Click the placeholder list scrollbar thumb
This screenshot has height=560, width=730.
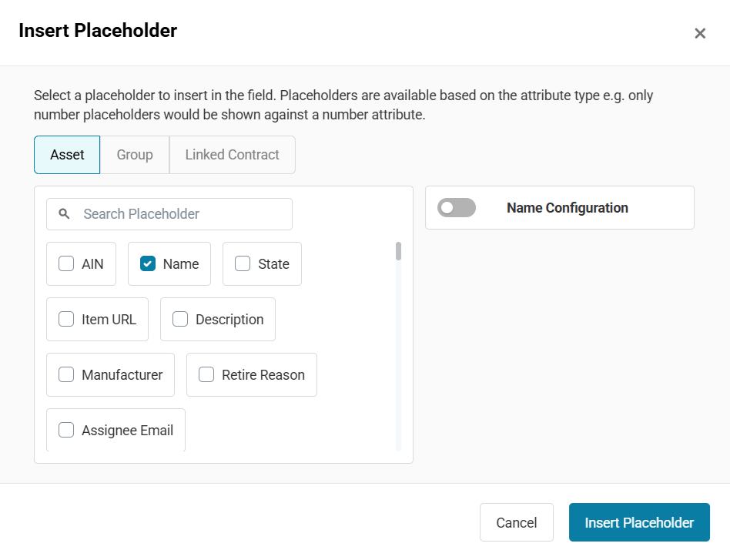coord(398,251)
